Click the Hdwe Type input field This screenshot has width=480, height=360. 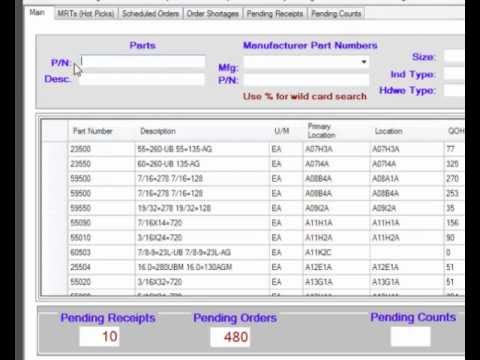click(455, 90)
